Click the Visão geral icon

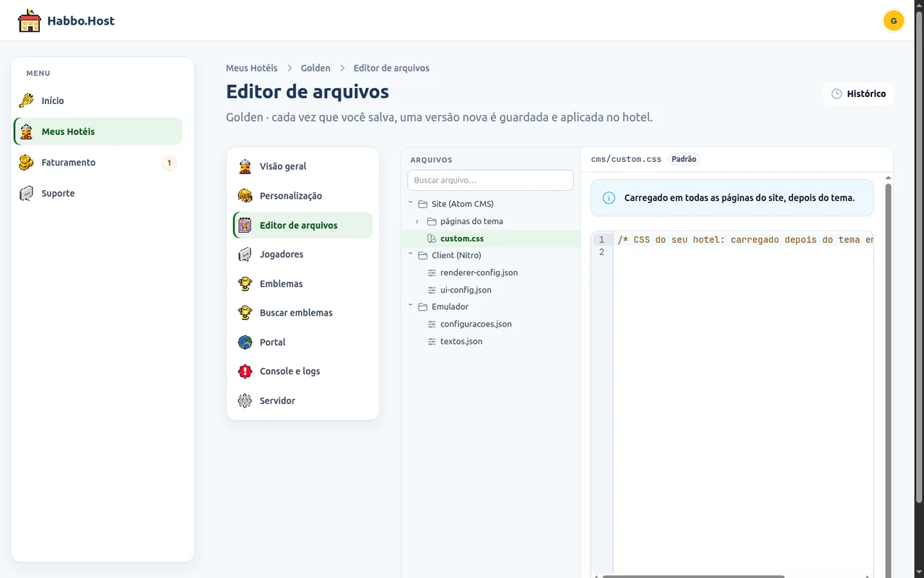pos(245,166)
